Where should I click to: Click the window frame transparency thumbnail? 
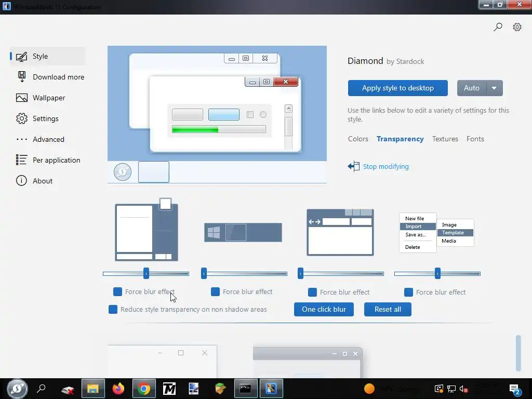(x=340, y=232)
